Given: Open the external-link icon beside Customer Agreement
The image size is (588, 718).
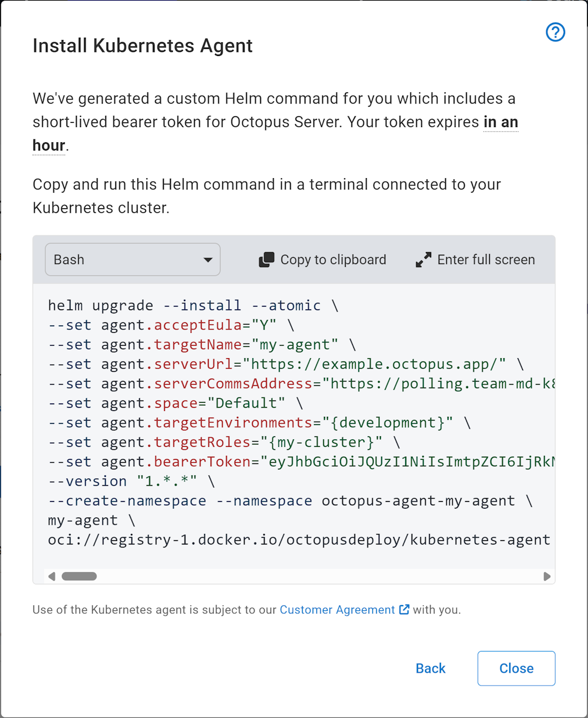Looking at the screenshot, I should pos(404,610).
